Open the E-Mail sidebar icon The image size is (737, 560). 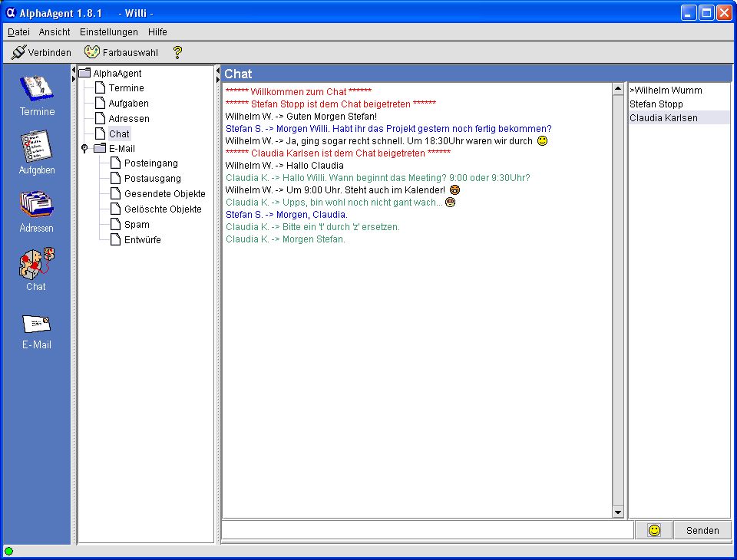click(37, 328)
